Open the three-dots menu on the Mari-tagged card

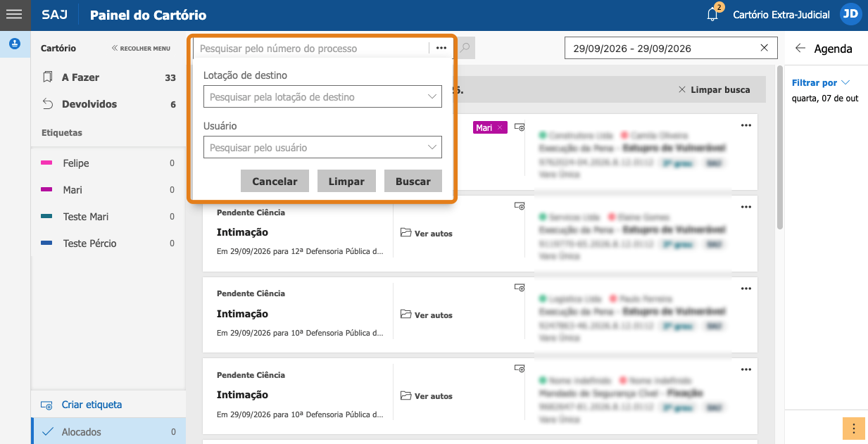pyautogui.click(x=746, y=125)
